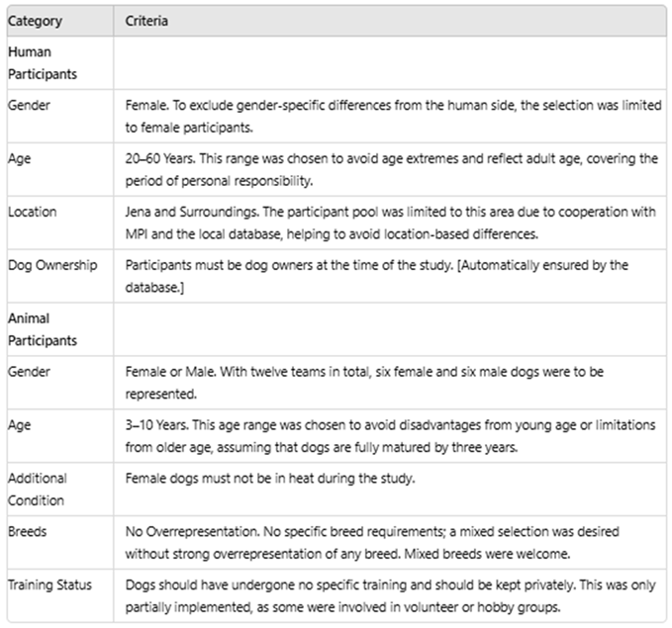Select the Dog Ownership row label
672x628 pixels.
tap(51, 264)
